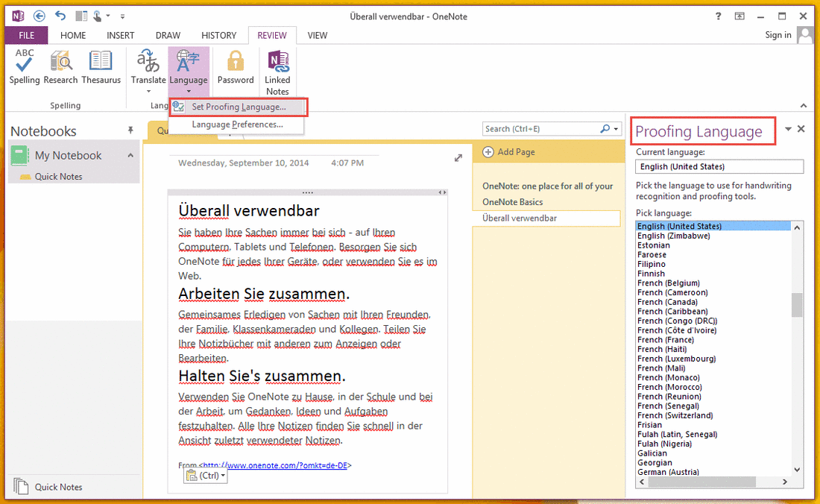Click the Spelling check icon
The width and height of the screenshot is (820, 504).
click(x=24, y=67)
